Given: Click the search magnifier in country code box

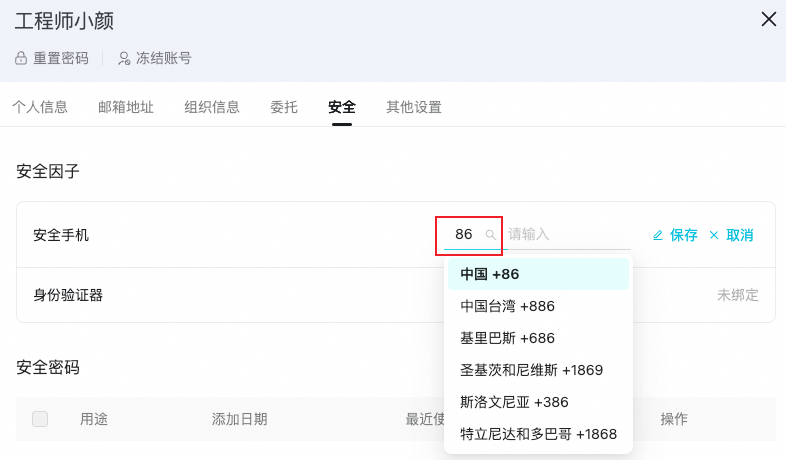Looking at the screenshot, I should click(x=490, y=235).
